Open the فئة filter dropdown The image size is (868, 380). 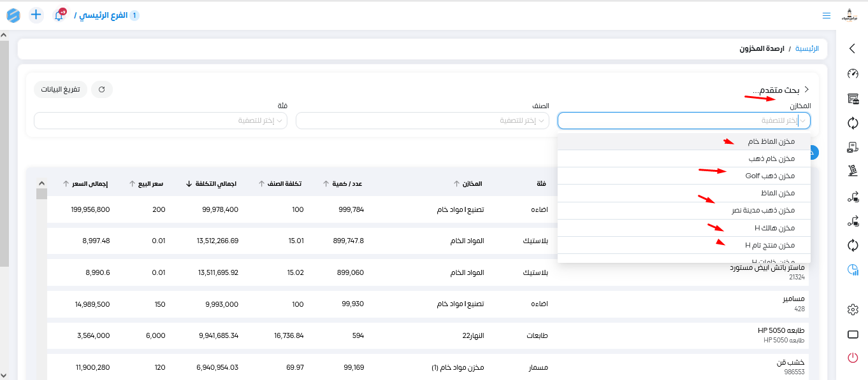click(x=160, y=120)
